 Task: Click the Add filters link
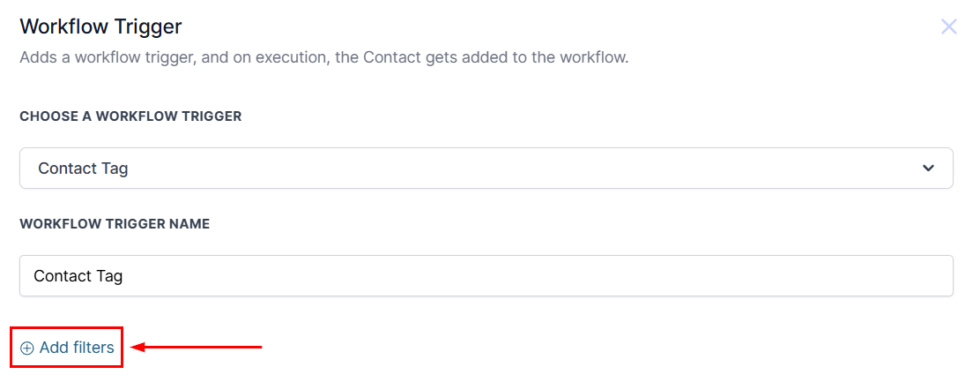coord(67,348)
